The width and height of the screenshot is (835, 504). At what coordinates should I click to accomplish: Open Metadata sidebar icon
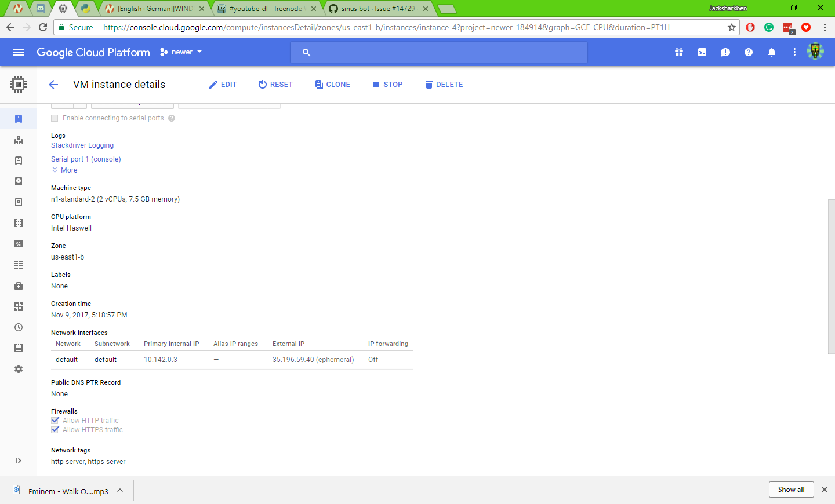coord(19,265)
